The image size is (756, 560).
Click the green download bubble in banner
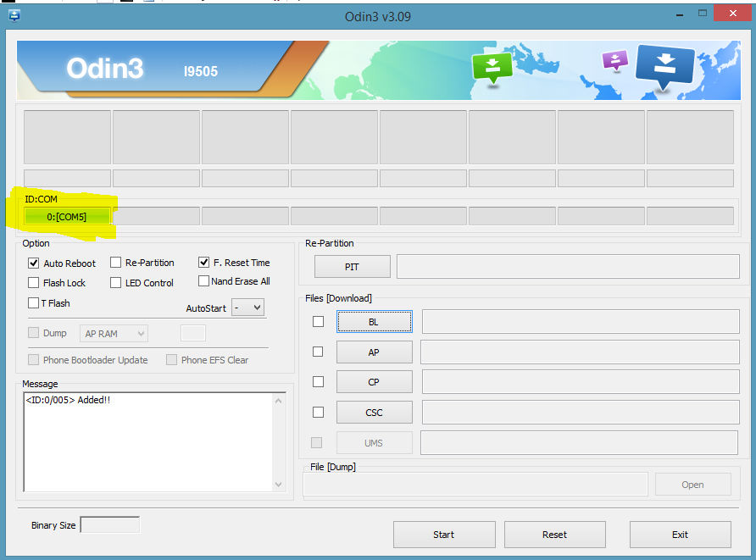(x=492, y=69)
